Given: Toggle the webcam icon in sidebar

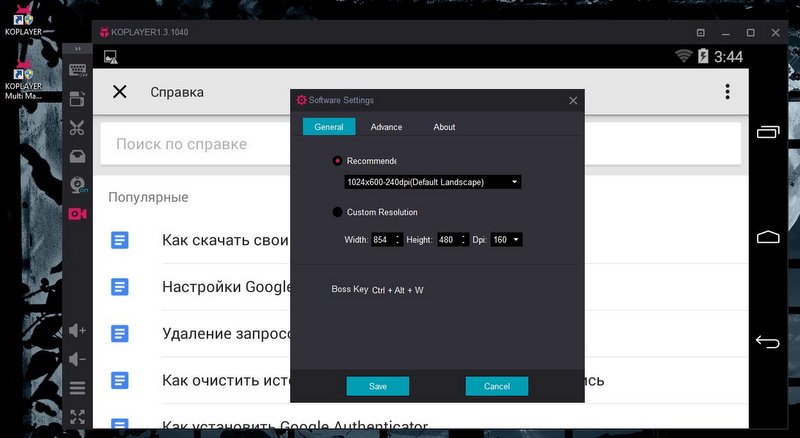Looking at the screenshot, I should click(x=78, y=185).
